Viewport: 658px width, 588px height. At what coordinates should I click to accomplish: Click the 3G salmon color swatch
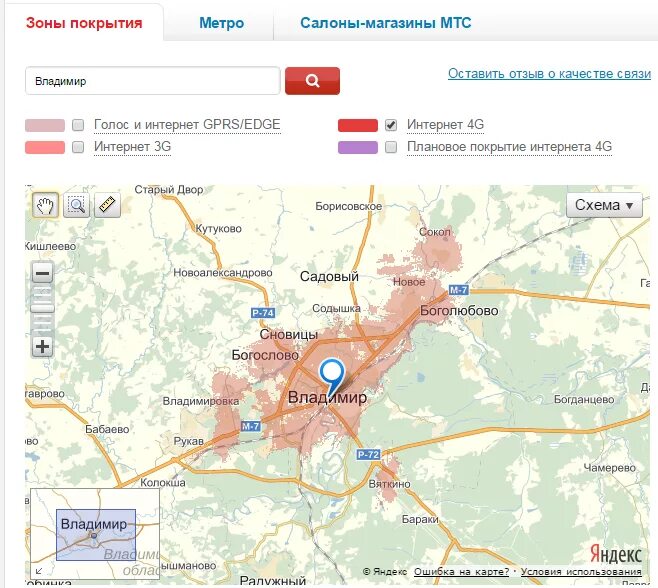[45, 147]
